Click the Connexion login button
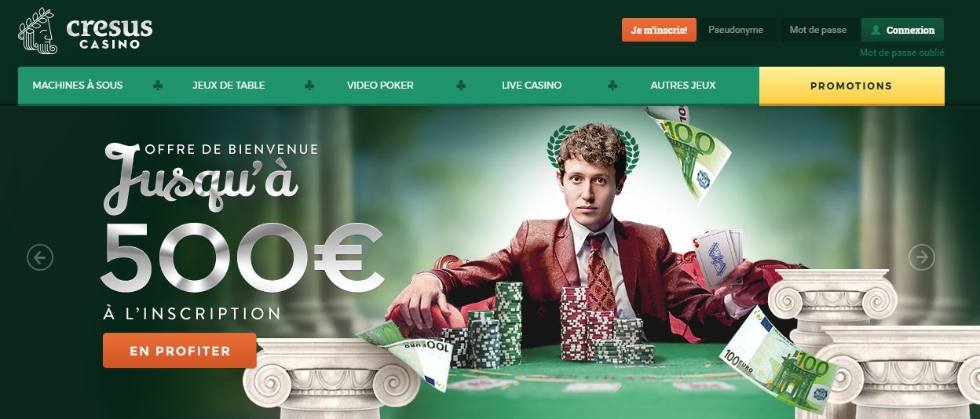The width and height of the screenshot is (980, 419). point(902,30)
